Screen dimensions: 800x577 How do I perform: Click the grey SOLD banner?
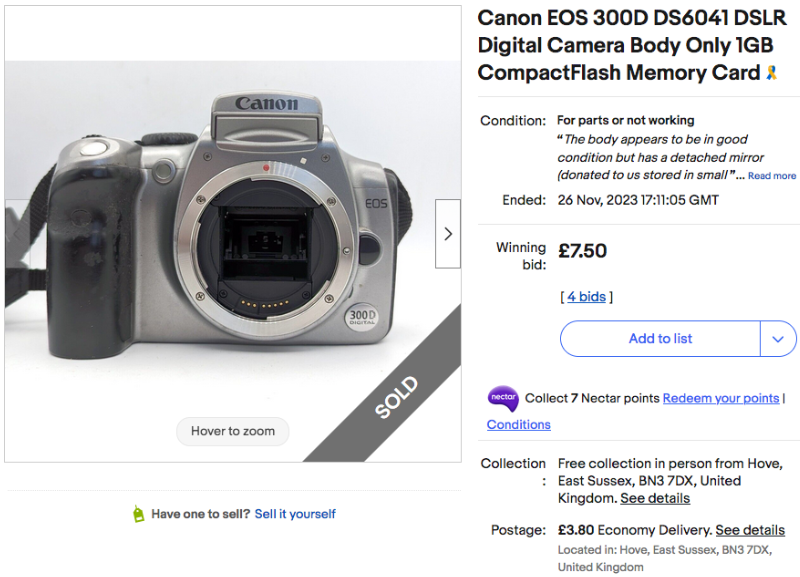click(x=398, y=396)
